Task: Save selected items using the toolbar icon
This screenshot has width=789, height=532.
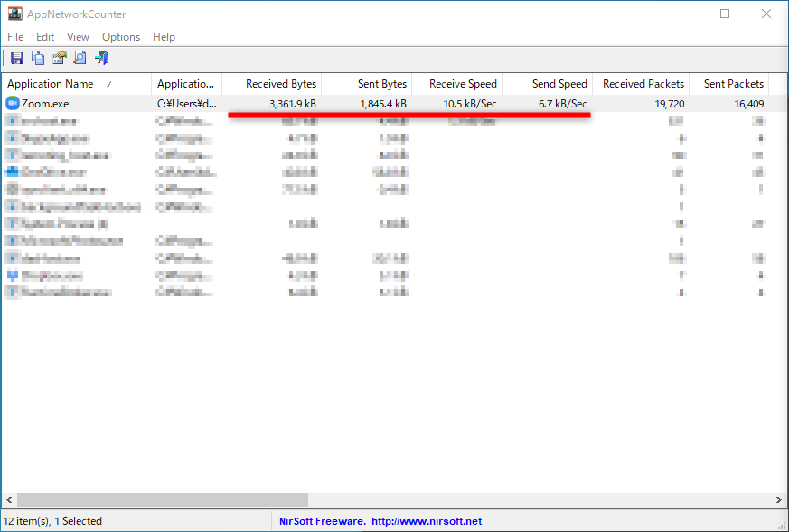Action: click(x=16, y=58)
